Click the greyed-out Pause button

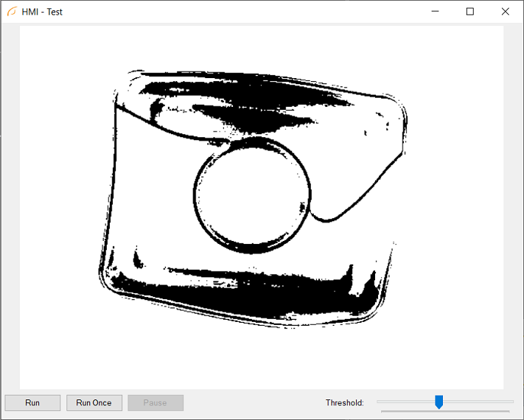click(156, 402)
